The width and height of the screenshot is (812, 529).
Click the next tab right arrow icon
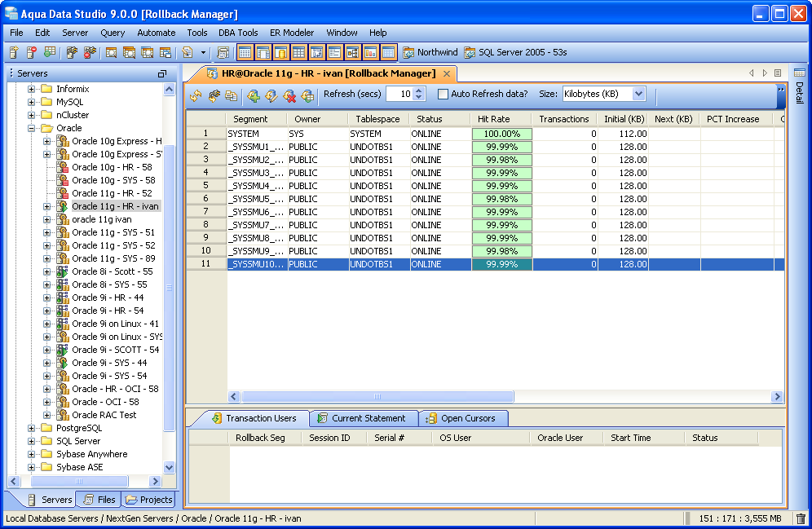(x=765, y=73)
